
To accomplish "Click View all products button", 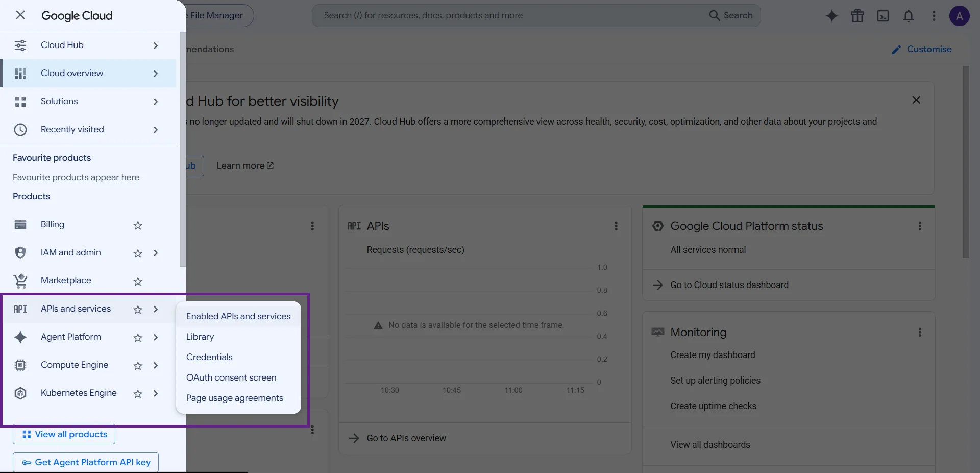I will (x=64, y=434).
